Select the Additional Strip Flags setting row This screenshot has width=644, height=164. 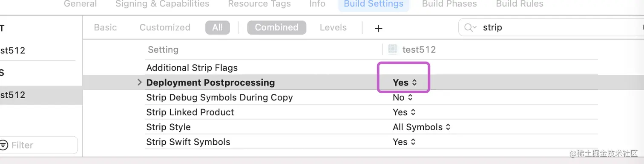tap(371, 68)
